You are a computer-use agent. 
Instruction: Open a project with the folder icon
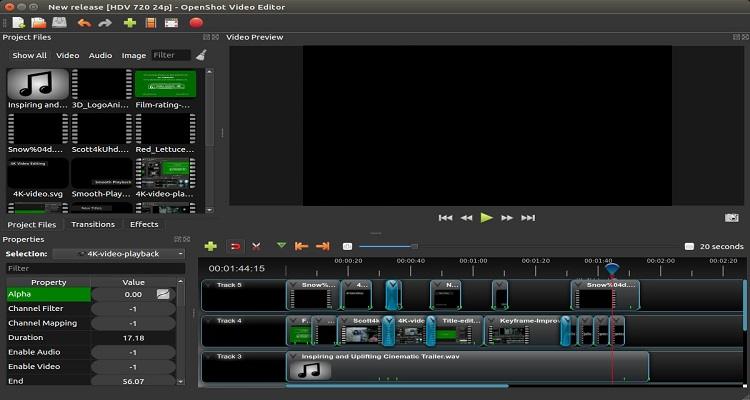(39, 22)
